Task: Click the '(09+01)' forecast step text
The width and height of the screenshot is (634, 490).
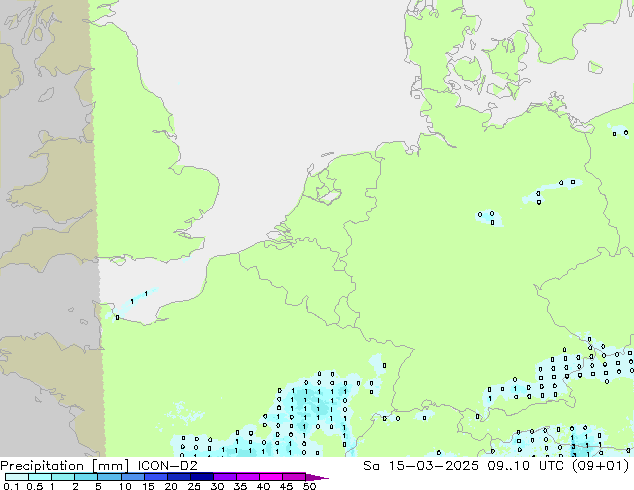Action: pos(601,465)
